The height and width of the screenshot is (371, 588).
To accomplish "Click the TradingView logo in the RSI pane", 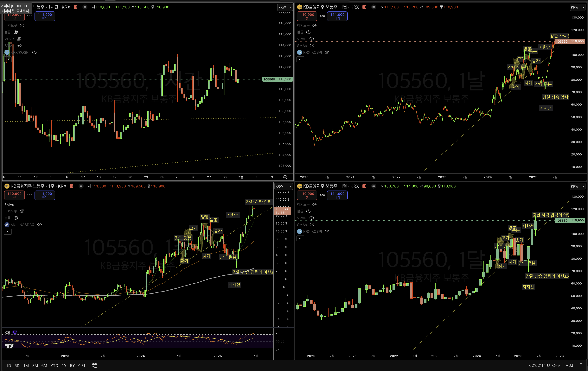I will click(x=9, y=346).
